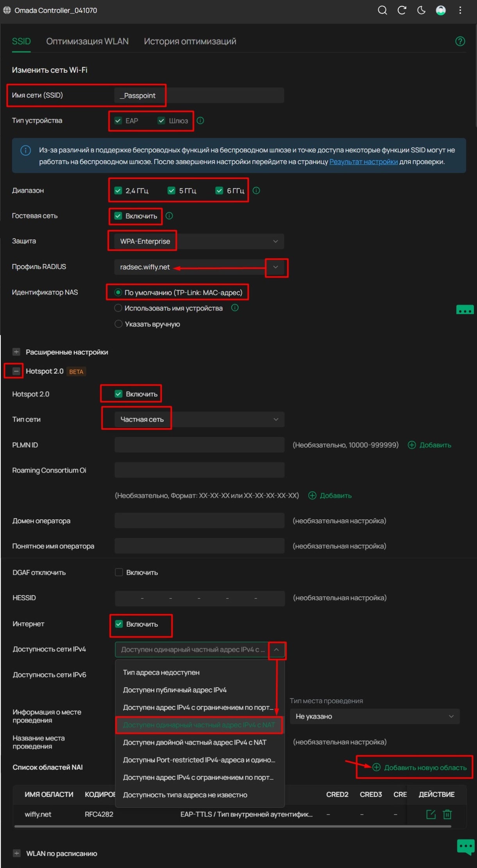Enable the DGAF отключить checkbox
Screen dimensions: 477x868
pyautogui.click(x=119, y=572)
